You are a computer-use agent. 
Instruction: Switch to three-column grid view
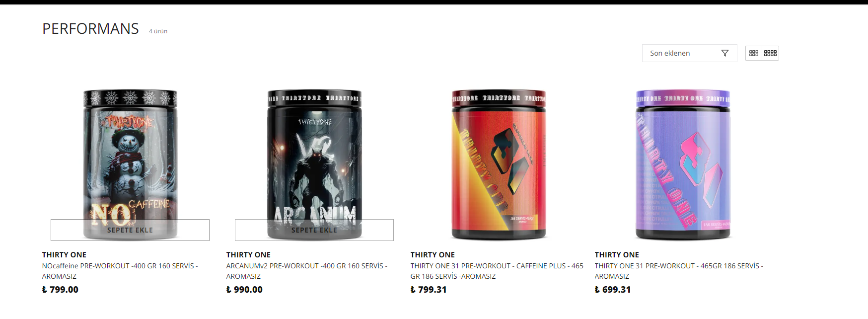click(x=754, y=53)
